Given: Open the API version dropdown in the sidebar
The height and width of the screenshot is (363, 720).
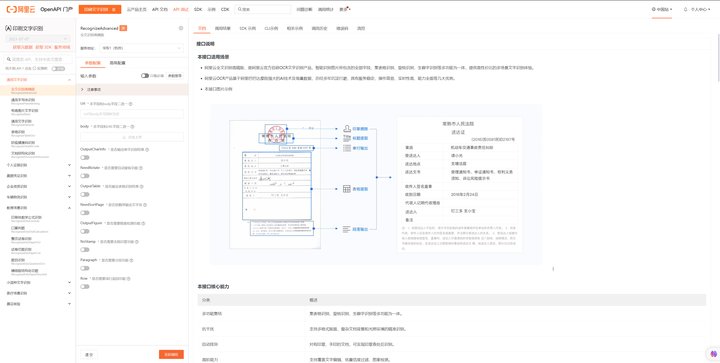Looking at the screenshot, I should (x=38, y=39).
